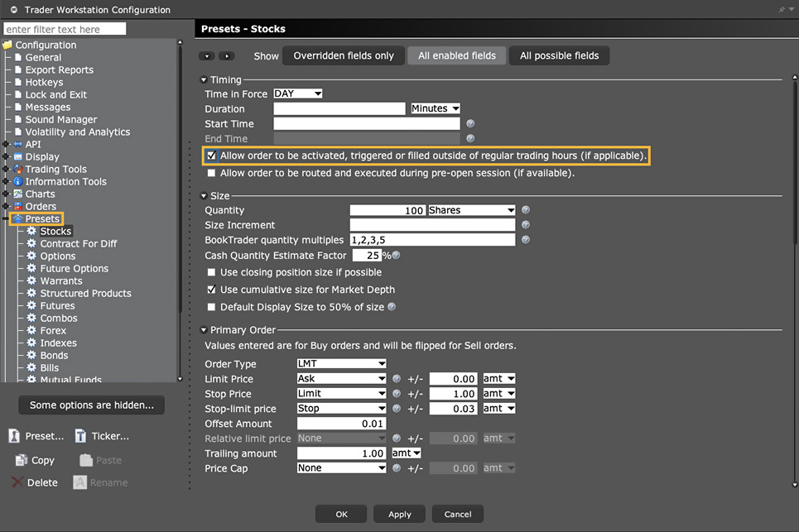
Task: Switch to Overridden fields only view
Action: click(344, 55)
